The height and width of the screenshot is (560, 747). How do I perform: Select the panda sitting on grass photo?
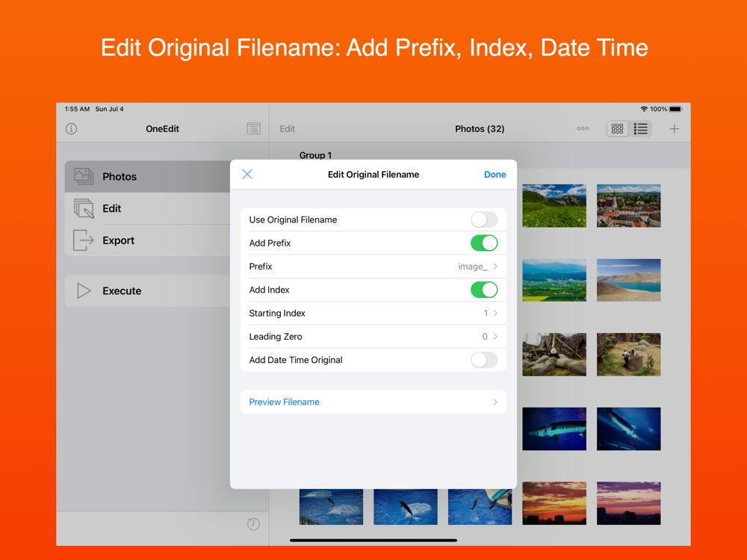tap(629, 354)
